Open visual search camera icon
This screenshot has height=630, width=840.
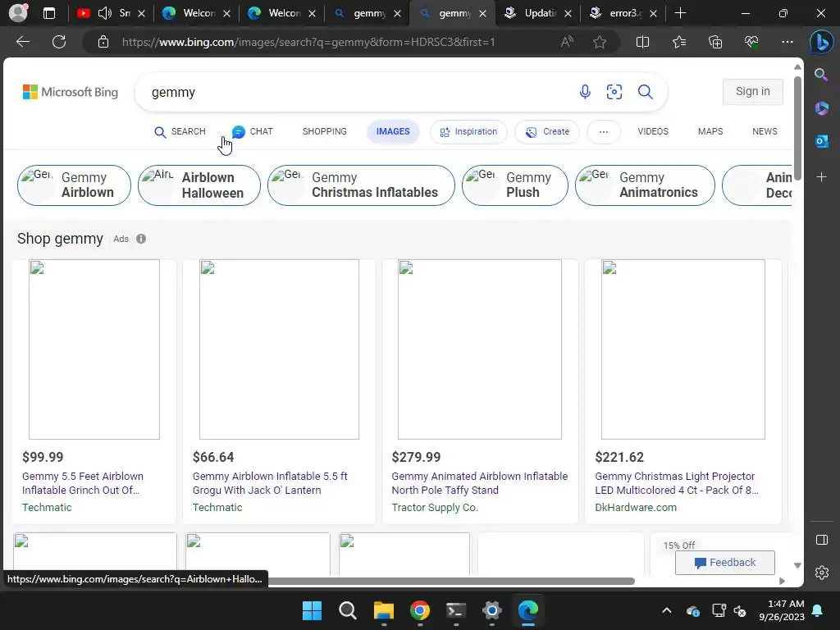tap(614, 92)
